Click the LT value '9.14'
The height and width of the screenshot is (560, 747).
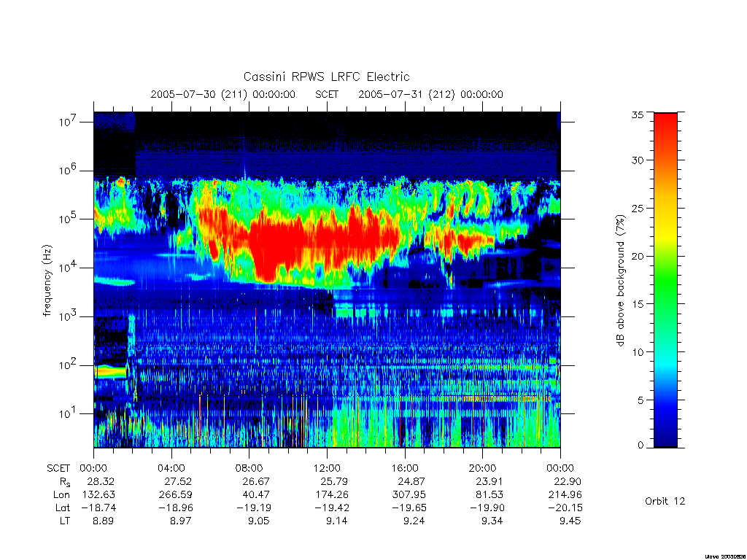(x=336, y=521)
